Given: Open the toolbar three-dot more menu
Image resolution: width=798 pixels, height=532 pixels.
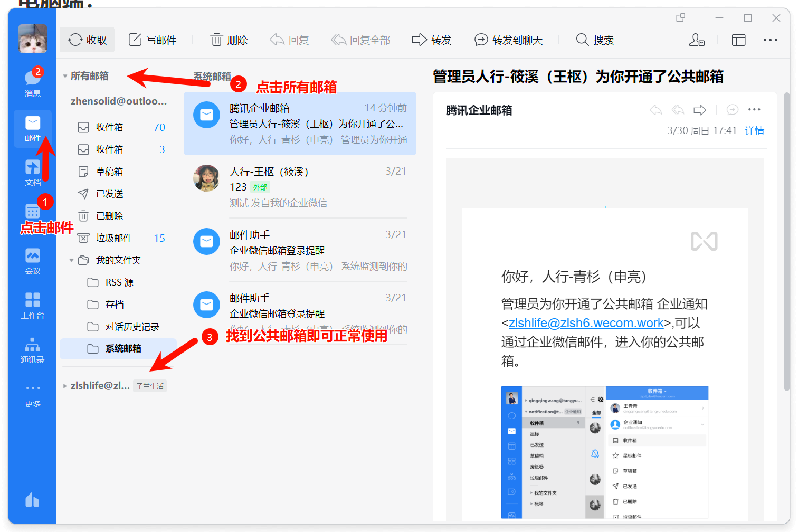Looking at the screenshot, I should (771, 40).
